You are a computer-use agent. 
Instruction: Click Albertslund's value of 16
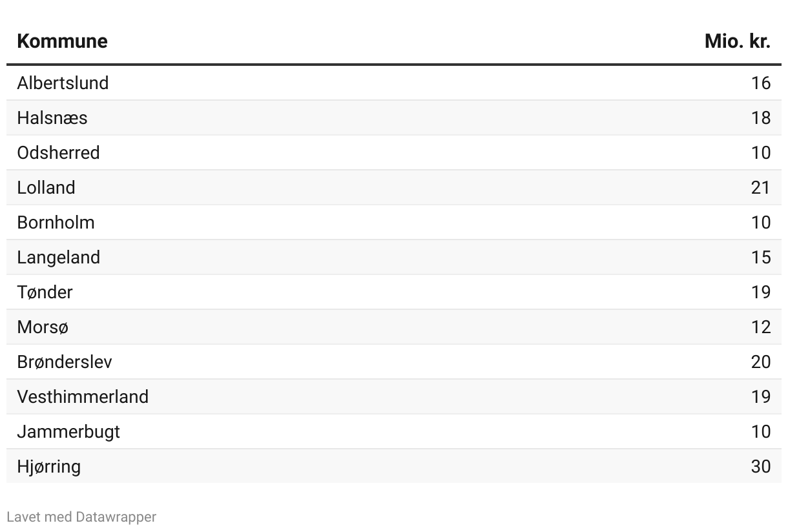tap(761, 83)
